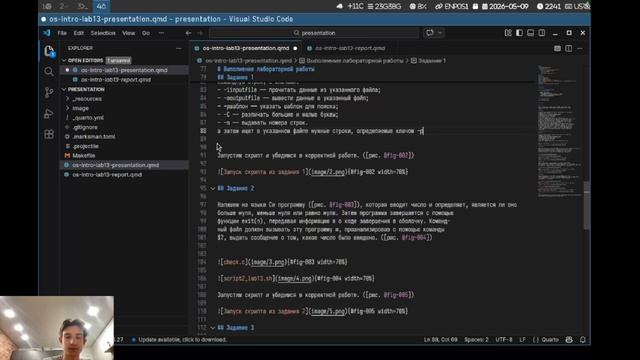Fold the Задание 2 heading
This screenshot has width=640, height=360.
(213, 189)
